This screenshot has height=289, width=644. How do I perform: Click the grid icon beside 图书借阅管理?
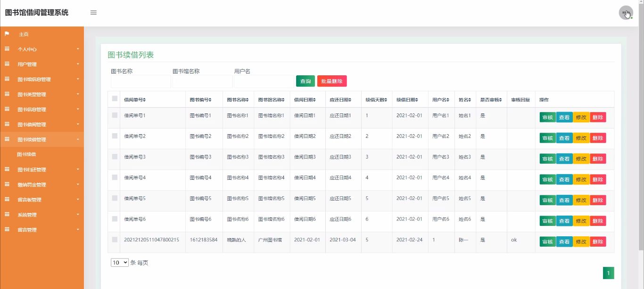pos(7,124)
